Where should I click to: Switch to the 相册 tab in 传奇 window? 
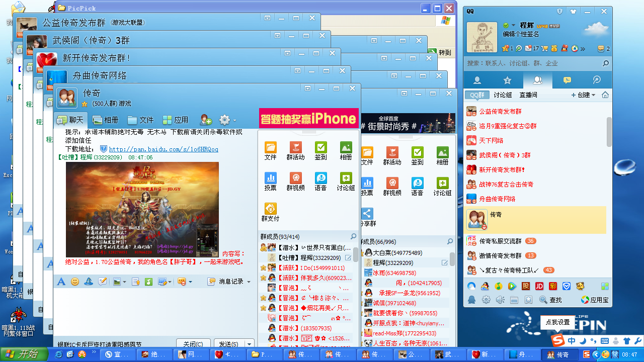point(105,120)
